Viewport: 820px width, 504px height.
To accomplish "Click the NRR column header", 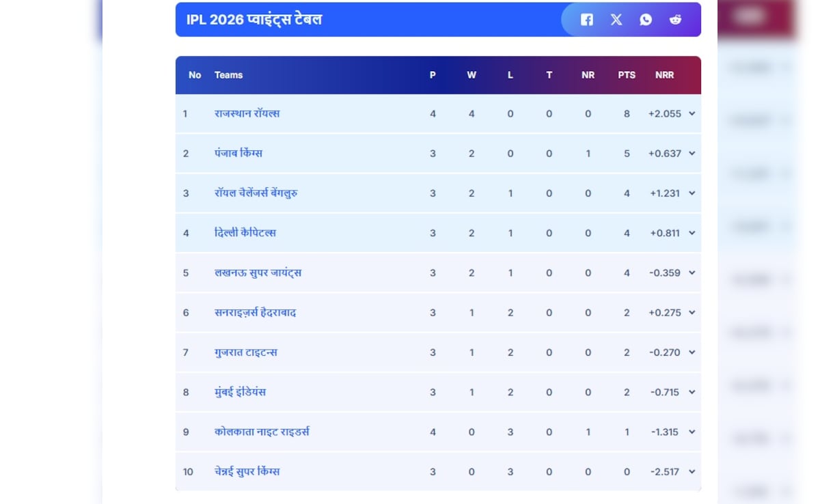I will pos(664,75).
